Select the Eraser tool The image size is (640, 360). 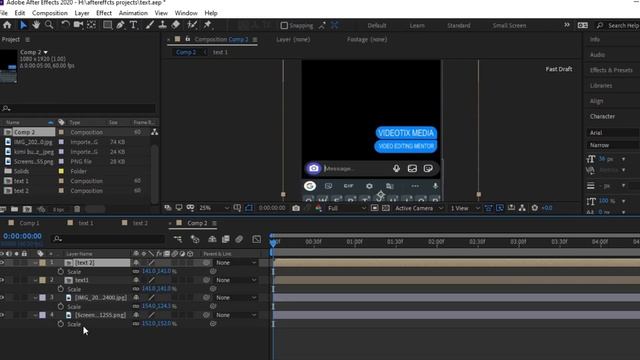[x=176, y=25]
